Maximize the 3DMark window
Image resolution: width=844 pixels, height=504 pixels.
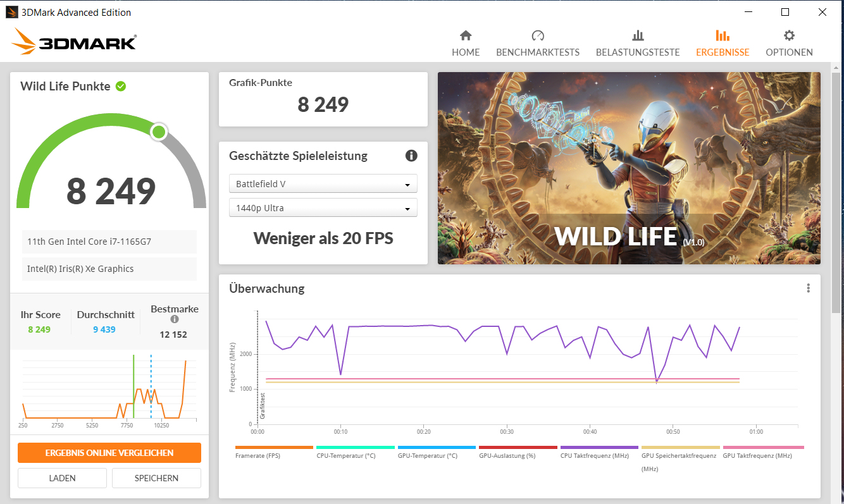point(785,12)
